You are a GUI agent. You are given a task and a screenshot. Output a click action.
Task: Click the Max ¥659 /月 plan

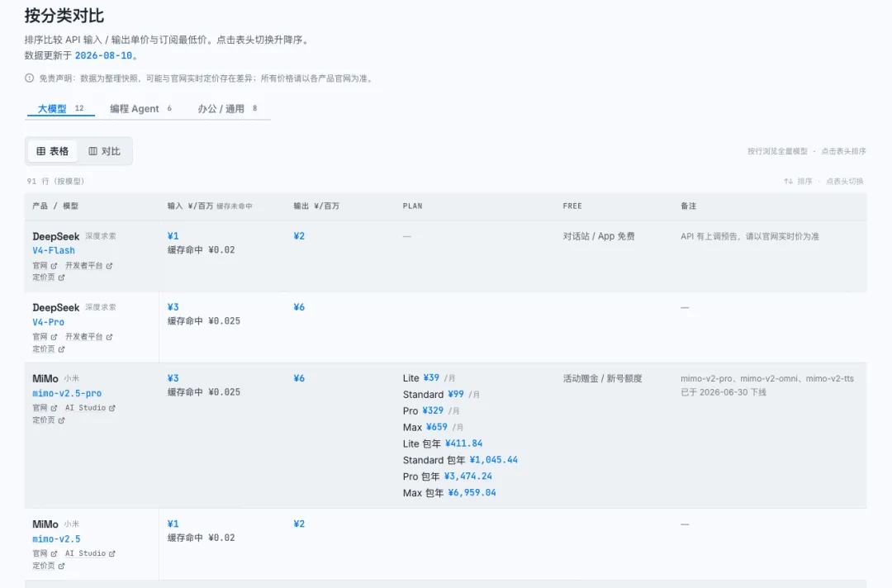tap(433, 427)
